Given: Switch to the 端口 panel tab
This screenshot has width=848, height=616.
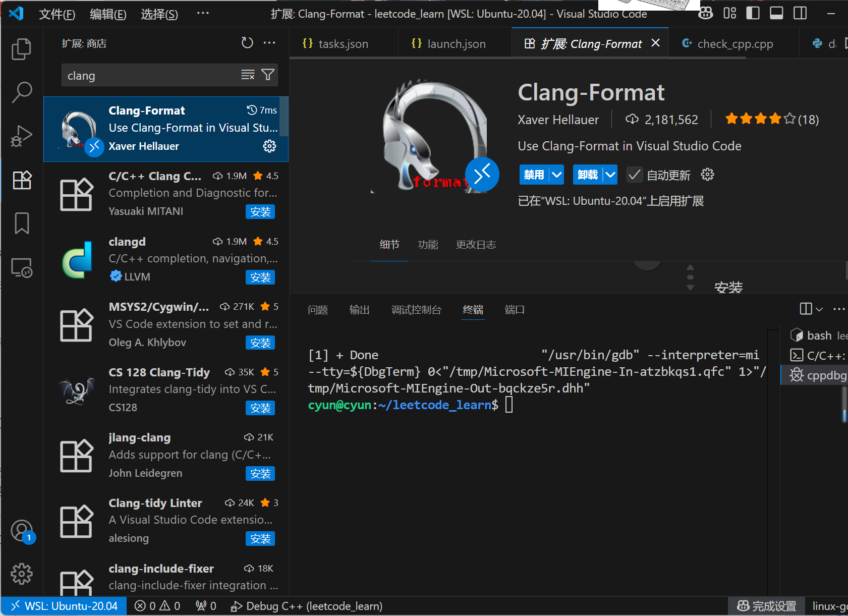Looking at the screenshot, I should click(x=515, y=310).
